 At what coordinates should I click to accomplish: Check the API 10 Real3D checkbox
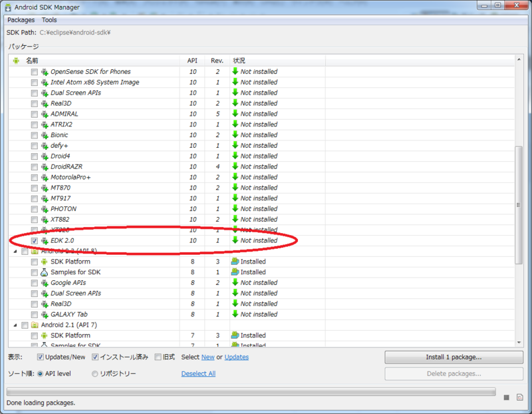click(x=35, y=104)
